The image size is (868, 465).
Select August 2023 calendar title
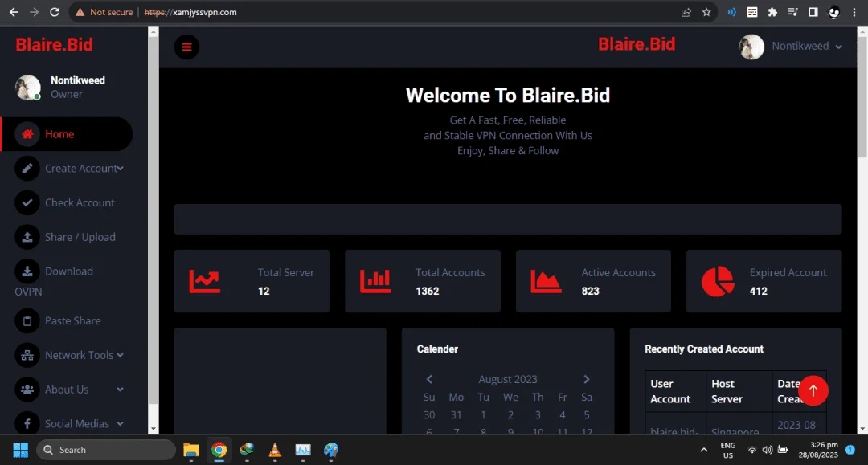point(508,379)
